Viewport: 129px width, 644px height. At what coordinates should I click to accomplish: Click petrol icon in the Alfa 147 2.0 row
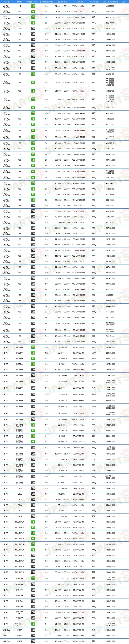[x=33, y=17]
